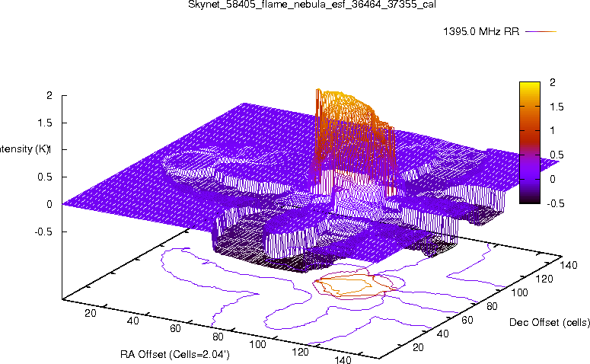Pick tick 100 on the Dec Offset axis
The image size is (590, 364).
[x=519, y=292]
